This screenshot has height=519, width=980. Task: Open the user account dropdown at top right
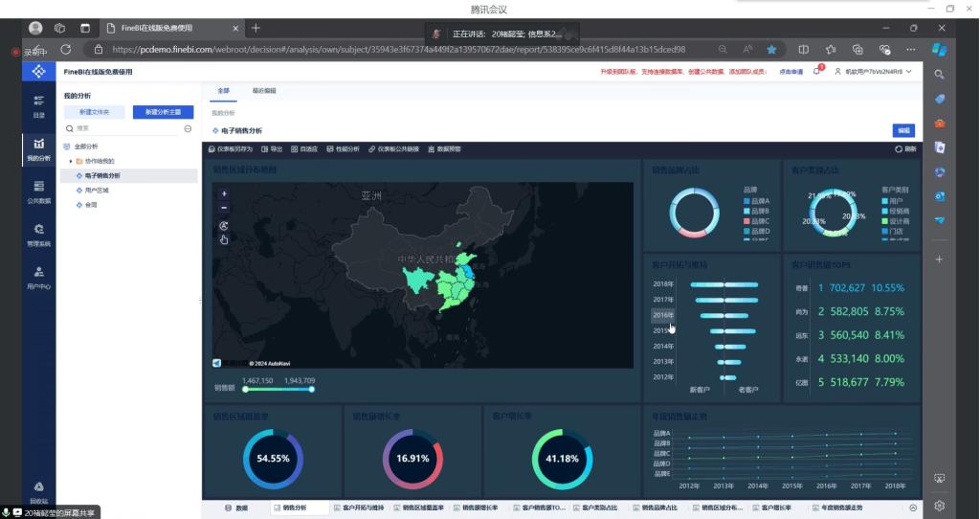tap(873, 71)
